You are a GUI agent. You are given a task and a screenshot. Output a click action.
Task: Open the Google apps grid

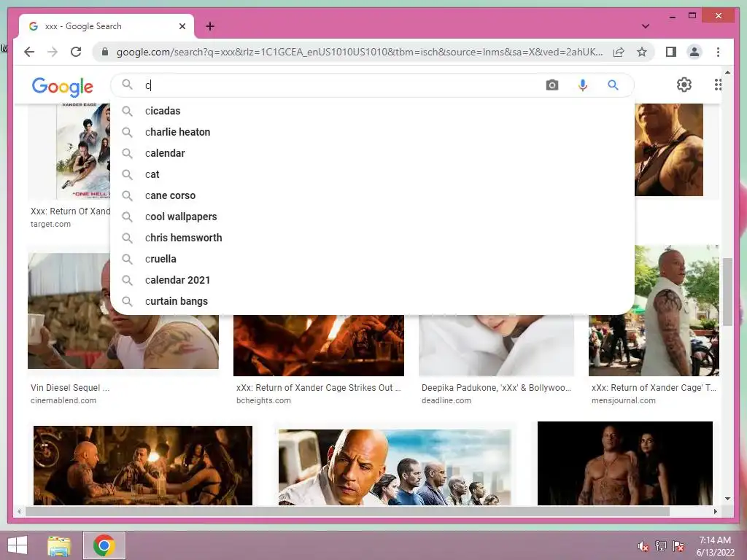tap(718, 85)
